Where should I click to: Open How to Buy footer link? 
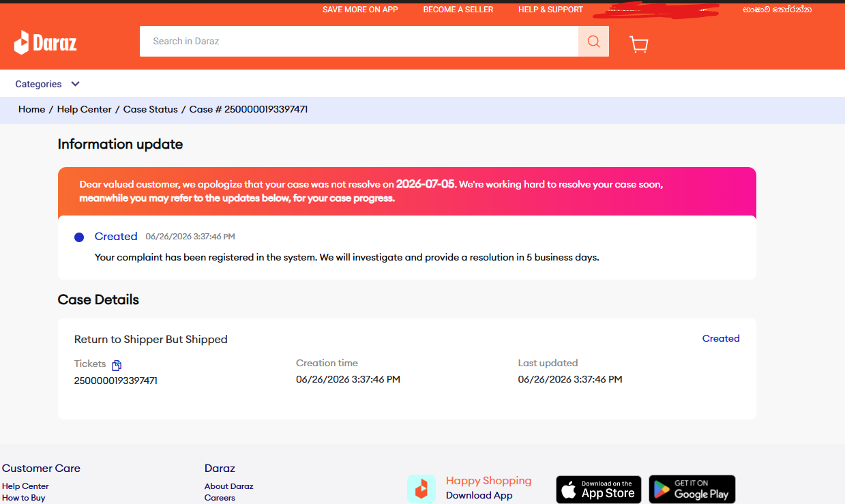(x=24, y=498)
